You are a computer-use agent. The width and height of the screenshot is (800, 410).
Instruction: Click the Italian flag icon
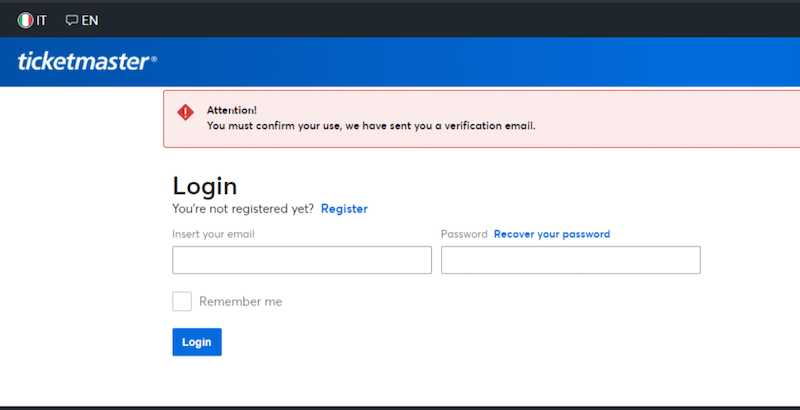(25, 20)
